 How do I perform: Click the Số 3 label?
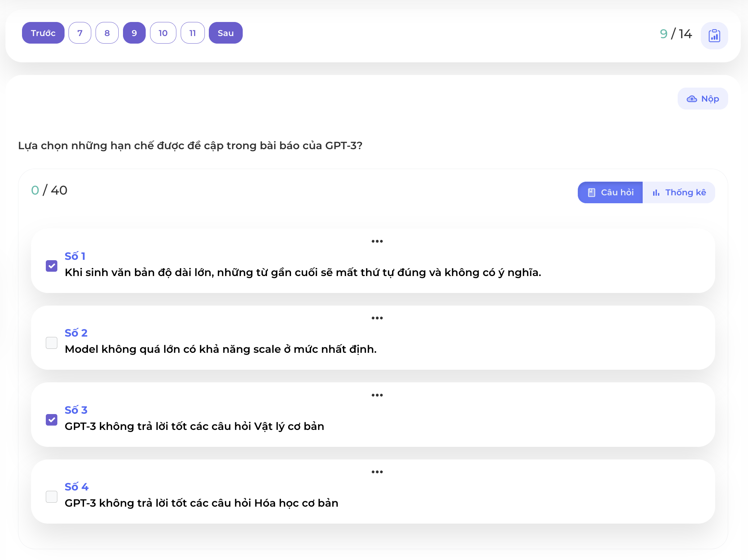(x=76, y=410)
